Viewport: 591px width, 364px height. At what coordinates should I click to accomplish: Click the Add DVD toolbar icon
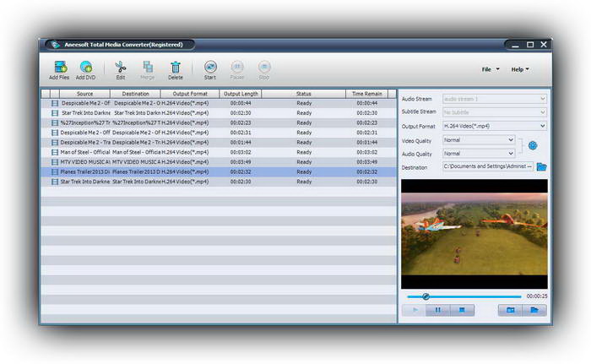click(86, 68)
